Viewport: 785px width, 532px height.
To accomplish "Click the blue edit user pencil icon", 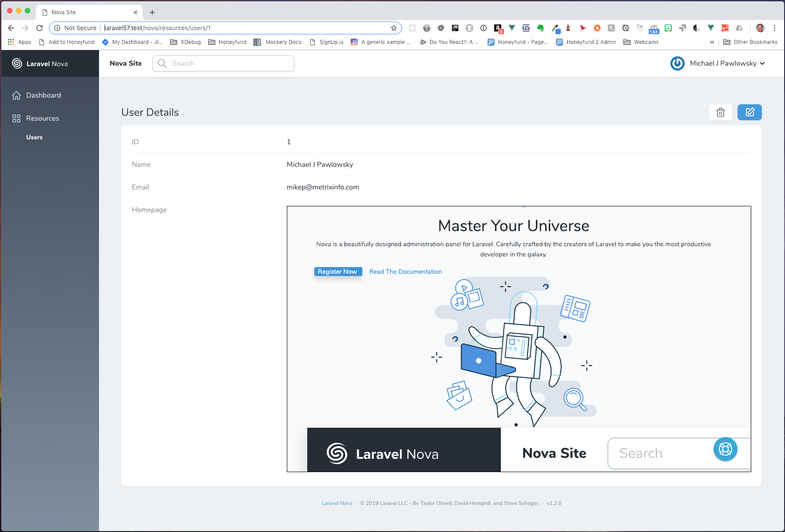I will [x=749, y=112].
